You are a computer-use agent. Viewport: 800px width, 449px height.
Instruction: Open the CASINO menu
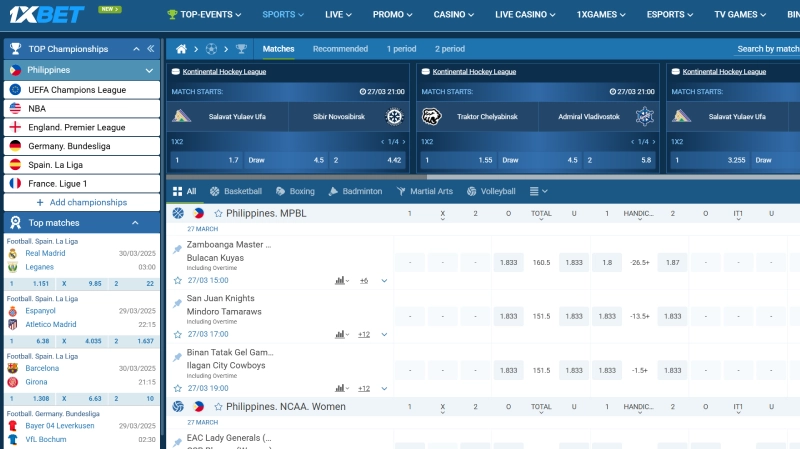pyautogui.click(x=454, y=14)
